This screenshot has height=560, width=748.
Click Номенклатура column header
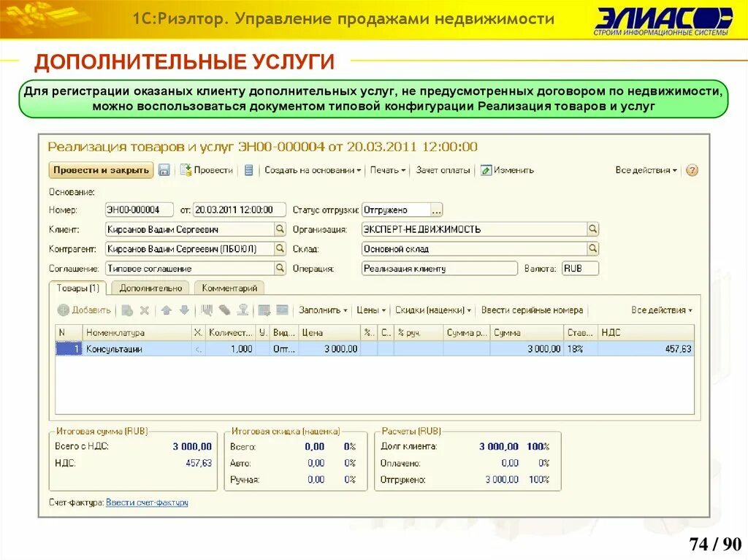tap(137, 332)
